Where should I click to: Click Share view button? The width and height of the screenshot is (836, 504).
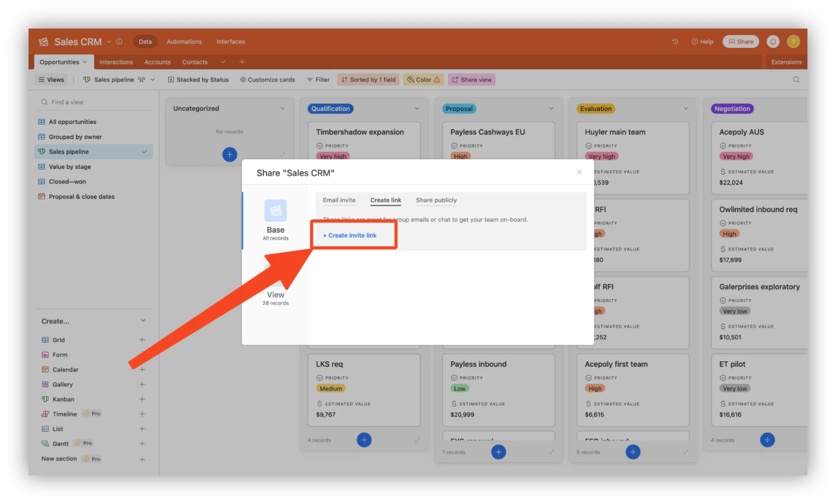(x=471, y=79)
